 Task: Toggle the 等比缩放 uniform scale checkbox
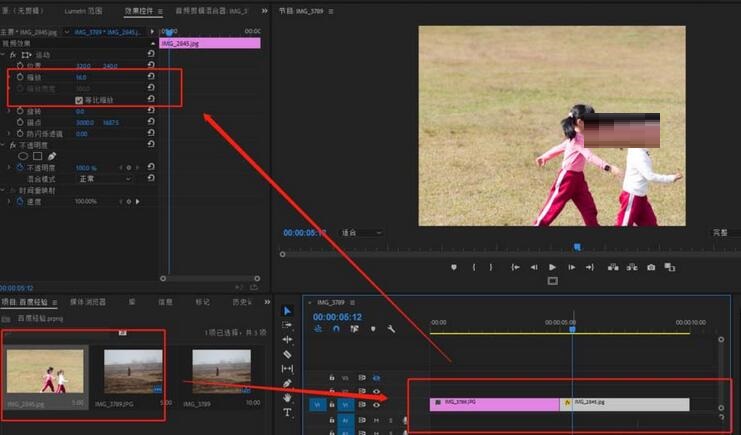80,100
